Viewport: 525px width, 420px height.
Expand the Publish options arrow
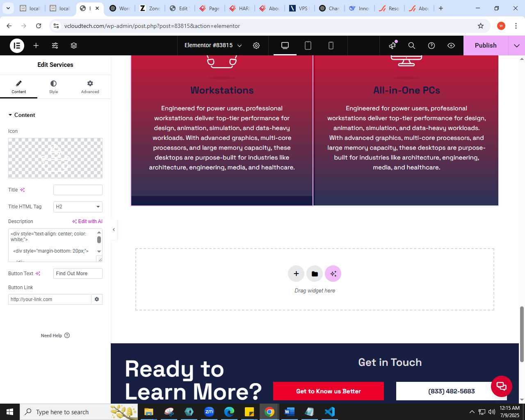517,46
